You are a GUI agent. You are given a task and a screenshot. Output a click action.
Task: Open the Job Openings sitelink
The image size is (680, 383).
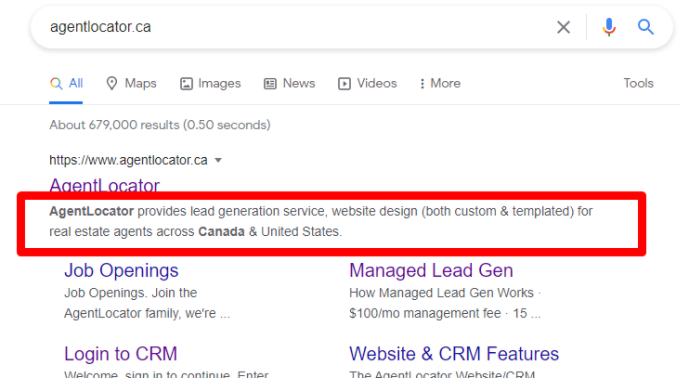(x=121, y=270)
